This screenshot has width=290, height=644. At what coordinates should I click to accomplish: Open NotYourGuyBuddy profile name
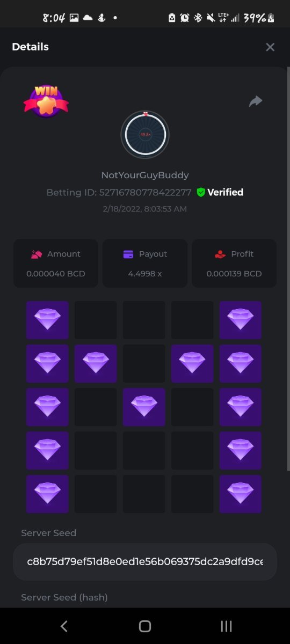coord(145,175)
